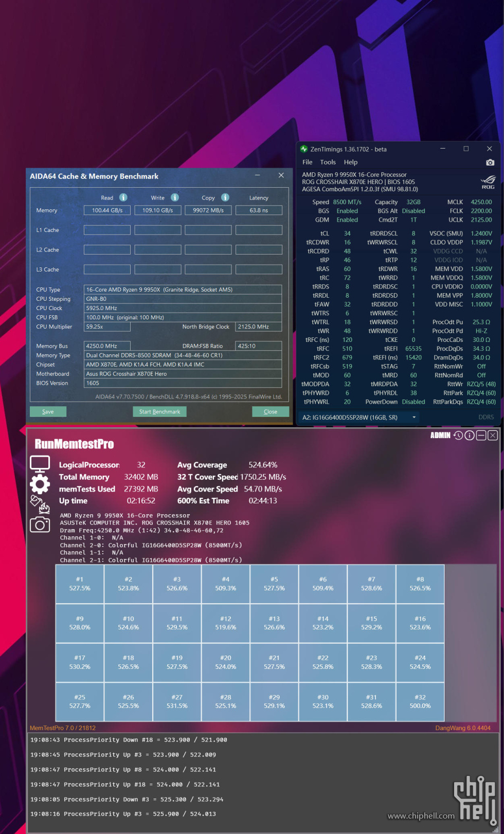Screen dimensions: 504x834
Task: Click the RttPark value RZQ/4 (60)
Action: [x=481, y=393]
